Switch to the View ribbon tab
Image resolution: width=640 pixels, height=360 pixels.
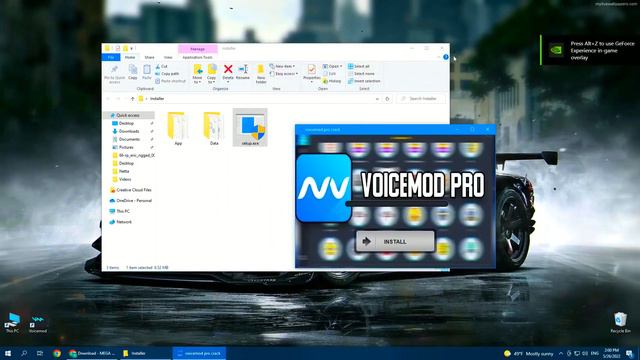pos(168,57)
